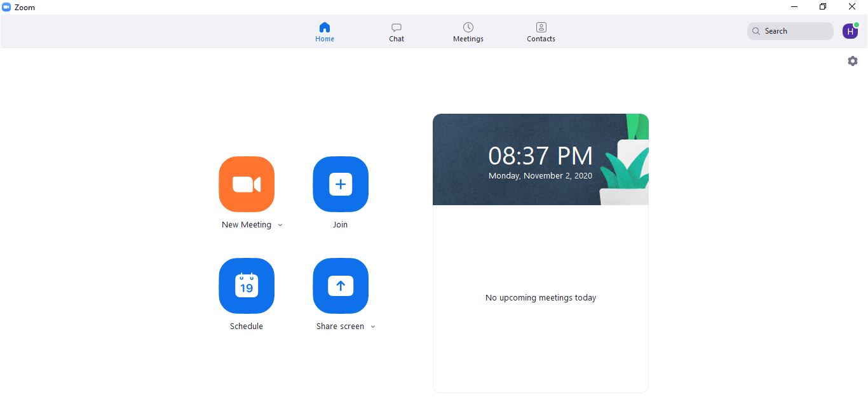Click the Schedule label

click(247, 327)
